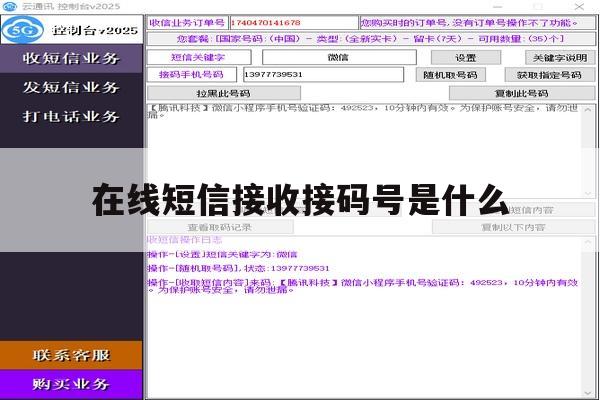The image size is (600, 400).
Task: Click the 购买业务 button
Action: pyautogui.click(x=71, y=384)
